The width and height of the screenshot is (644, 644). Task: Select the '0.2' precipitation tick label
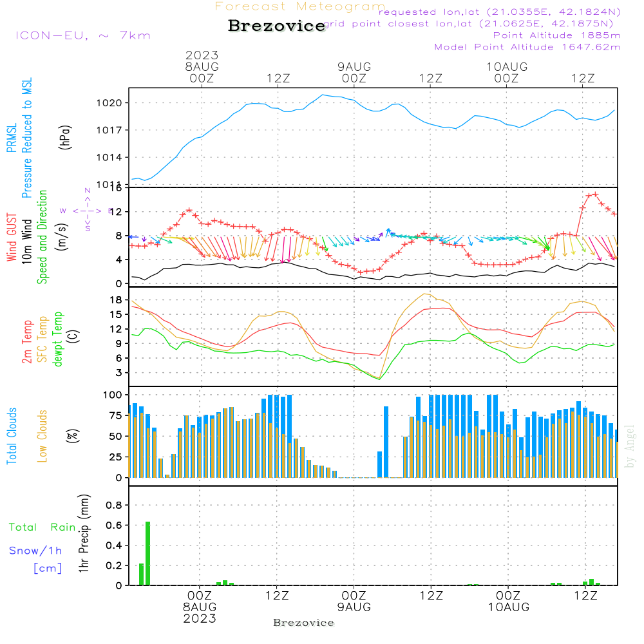114,565
